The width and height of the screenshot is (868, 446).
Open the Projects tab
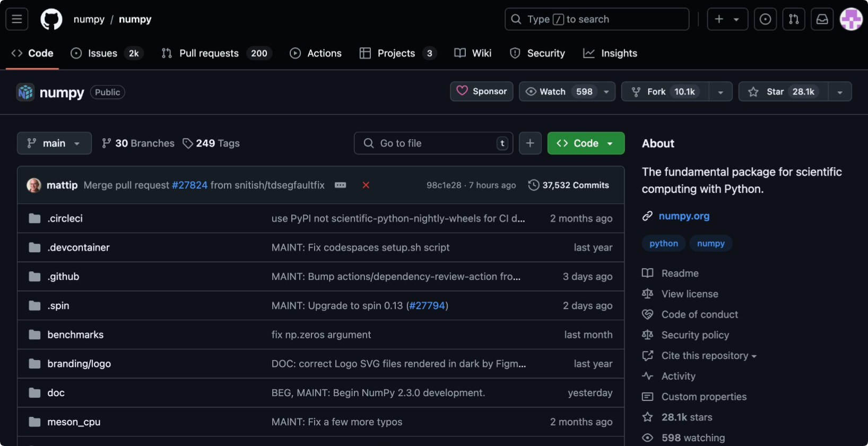[x=398, y=53]
